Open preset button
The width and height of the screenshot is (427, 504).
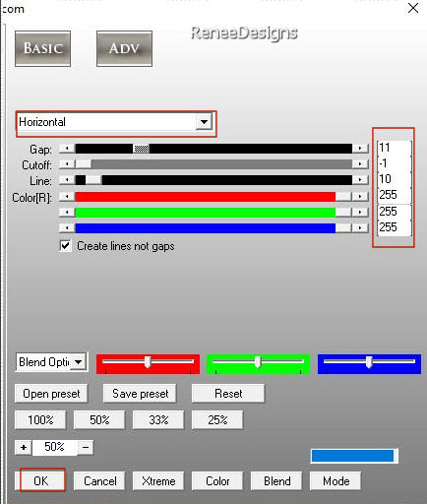coord(51,393)
